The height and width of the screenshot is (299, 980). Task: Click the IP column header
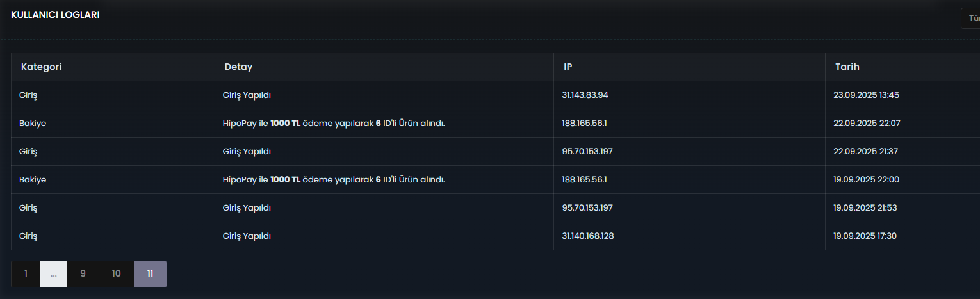(568, 67)
